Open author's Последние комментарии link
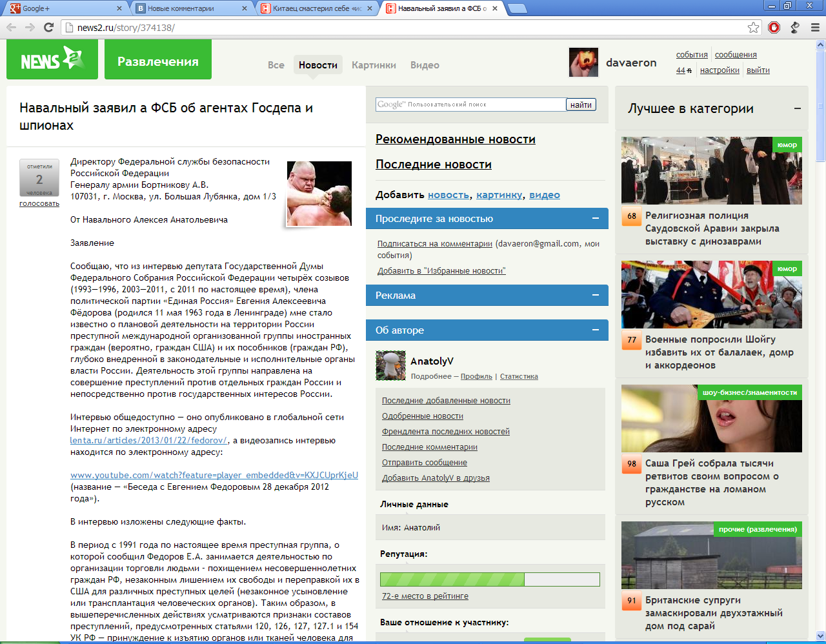This screenshot has width=826, height=644. pyautogui.click(x=430, y=447)
